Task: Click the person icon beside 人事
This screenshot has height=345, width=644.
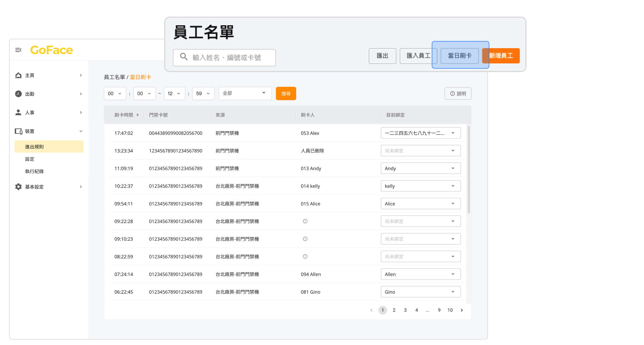Action: 18,112
